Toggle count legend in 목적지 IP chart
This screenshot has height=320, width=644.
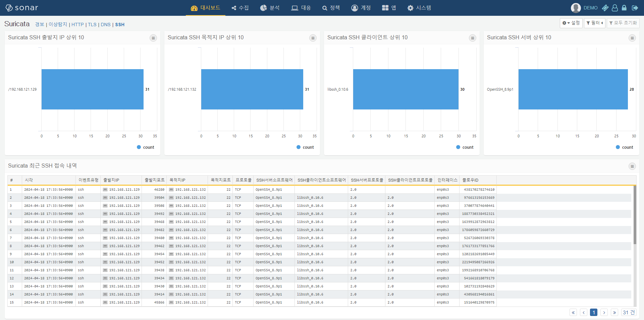tap(305, 147)
